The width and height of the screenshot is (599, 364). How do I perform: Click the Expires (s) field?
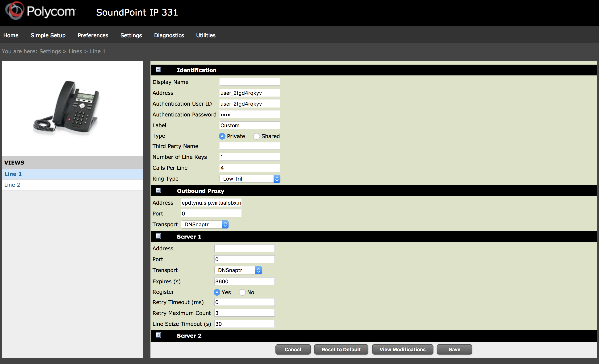point(245,281)
